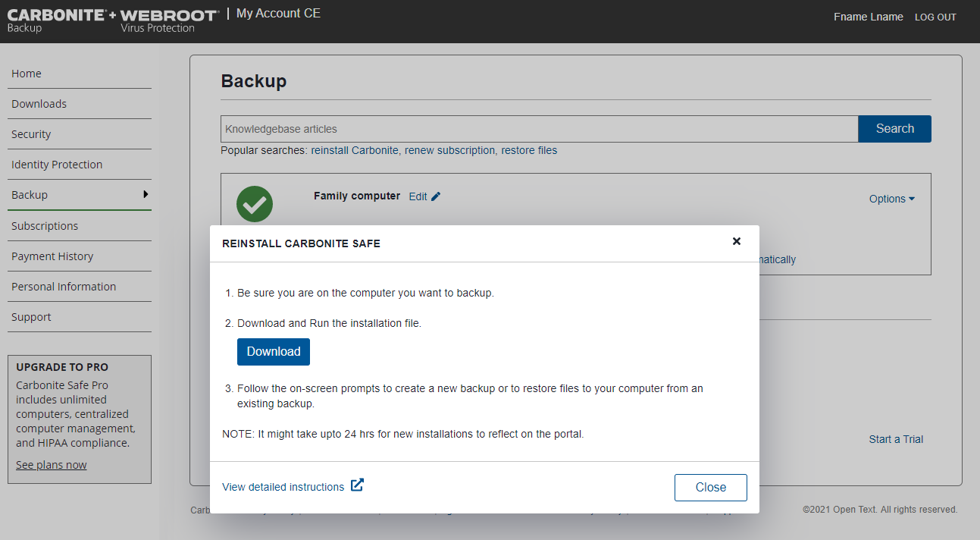The image size is (980, 540).
Task: Expand the Options dropdown
Action: [891, 199]
